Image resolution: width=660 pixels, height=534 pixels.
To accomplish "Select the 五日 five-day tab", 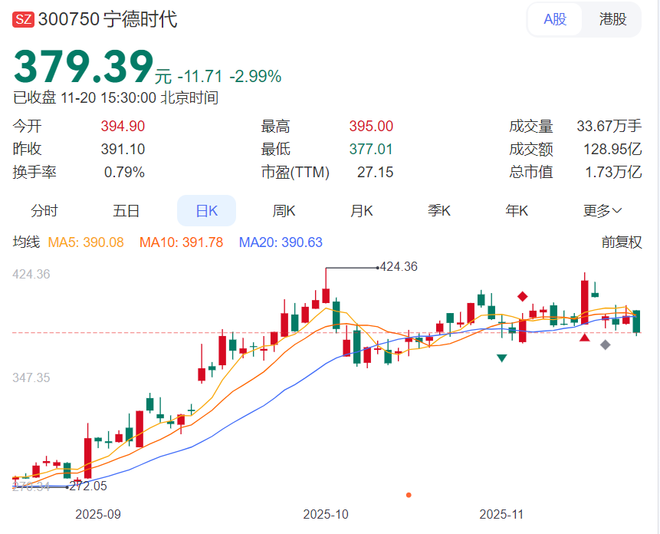I will pyautogui.click(x=126, y=211).
